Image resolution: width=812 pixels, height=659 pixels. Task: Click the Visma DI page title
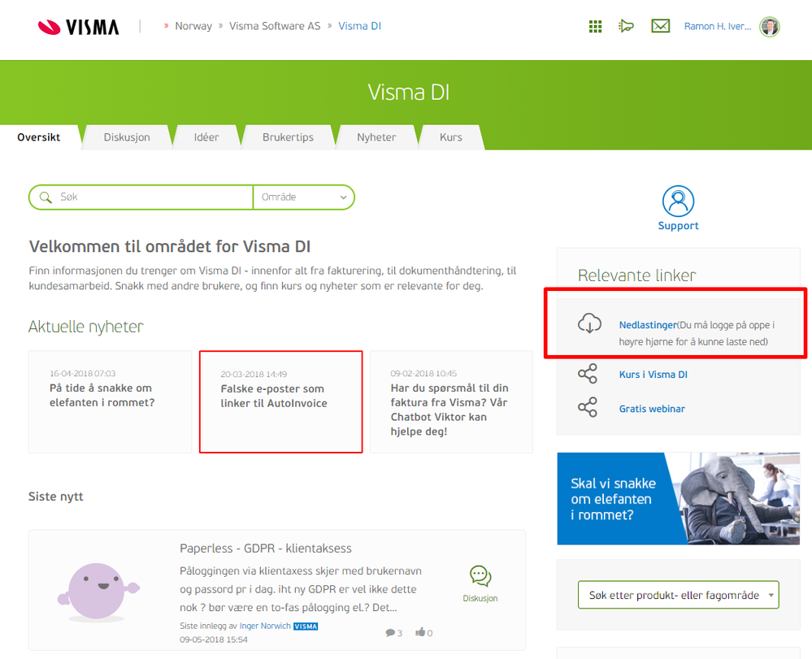pyautogui.click(x=409, y=93)
